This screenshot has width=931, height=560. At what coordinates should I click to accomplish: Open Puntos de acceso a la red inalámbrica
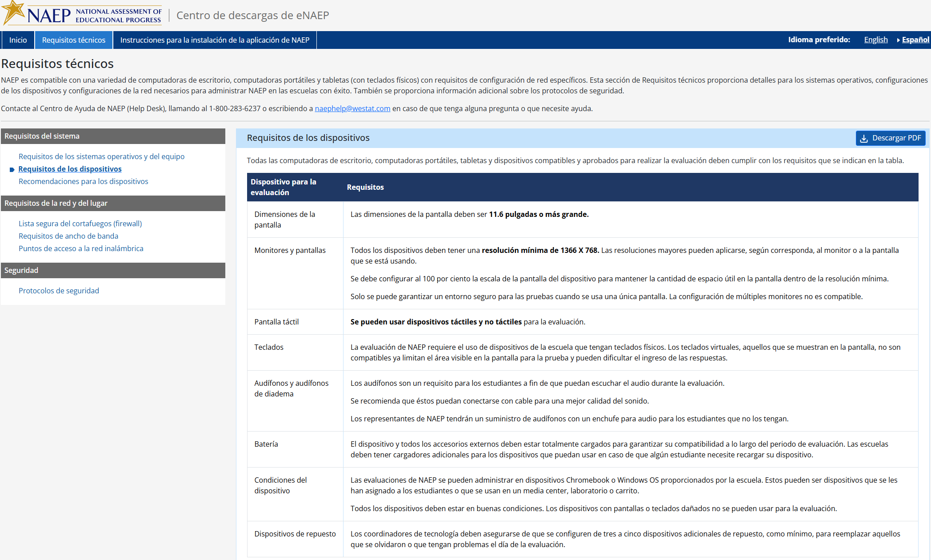click(x=81, y=248)
